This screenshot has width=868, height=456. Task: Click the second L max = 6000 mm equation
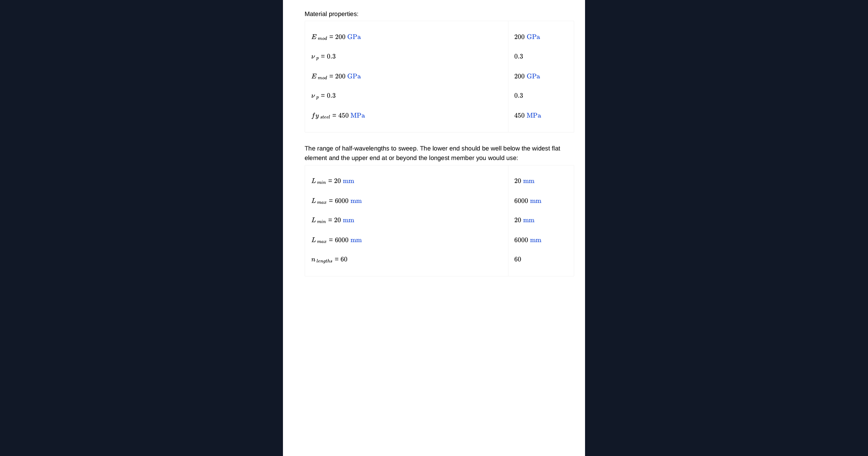pos(336,240)
